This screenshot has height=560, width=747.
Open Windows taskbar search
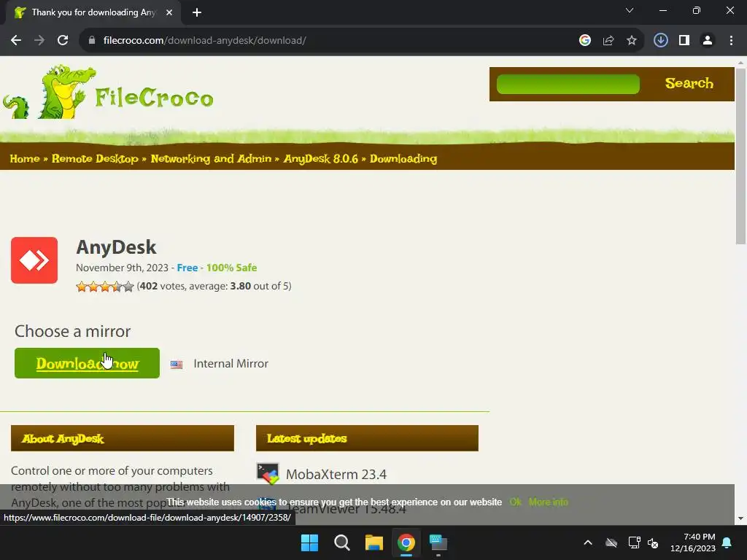[x=341, y=542]
